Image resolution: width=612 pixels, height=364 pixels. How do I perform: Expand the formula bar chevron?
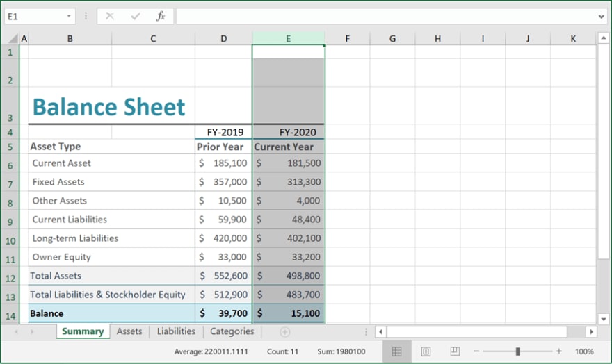pos(601,17)
